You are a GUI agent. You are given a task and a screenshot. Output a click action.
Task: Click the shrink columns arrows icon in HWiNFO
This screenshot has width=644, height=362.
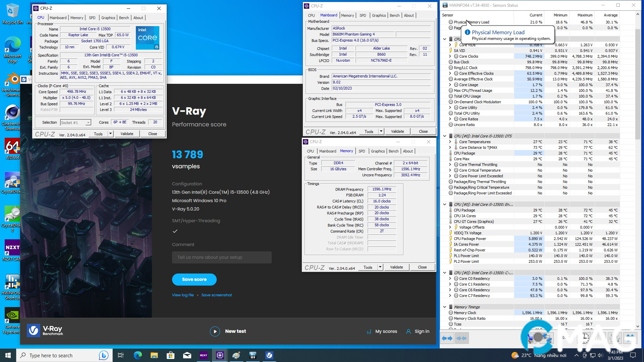point(462,338)
